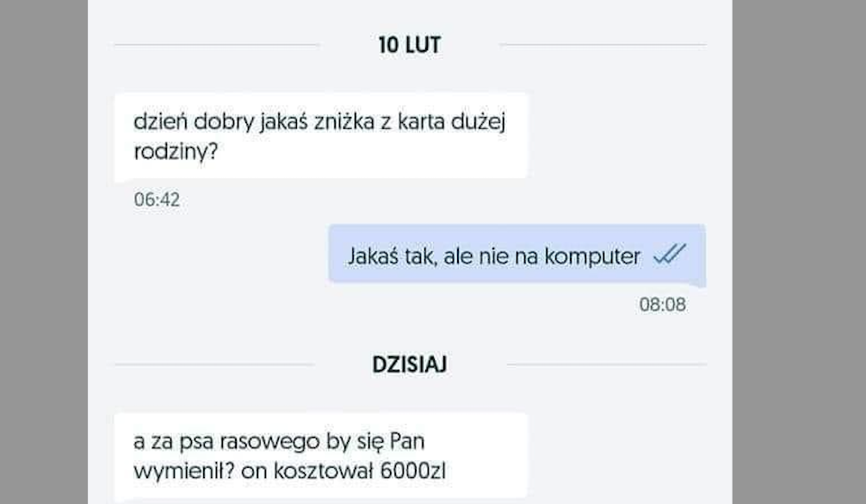The width and height of the screenshot is (866, 504).
Task: Click the 08:08 timestamp
Action: pyautogui.click(x=662, y=304)
